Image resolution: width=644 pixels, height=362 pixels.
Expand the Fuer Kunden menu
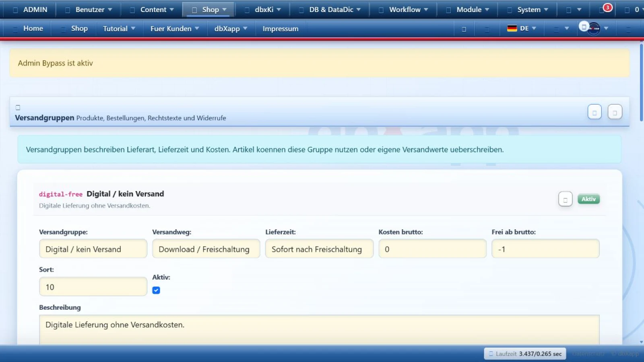(175, 29)
